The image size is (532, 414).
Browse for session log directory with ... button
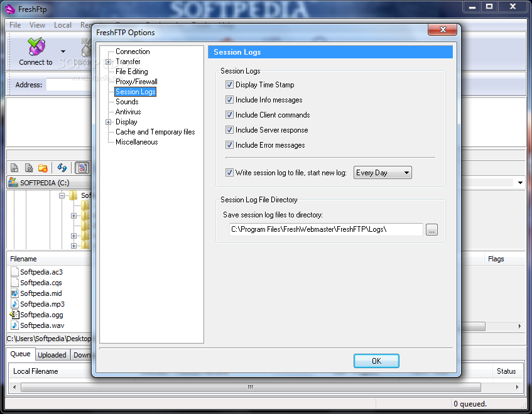tap(432, 230)
